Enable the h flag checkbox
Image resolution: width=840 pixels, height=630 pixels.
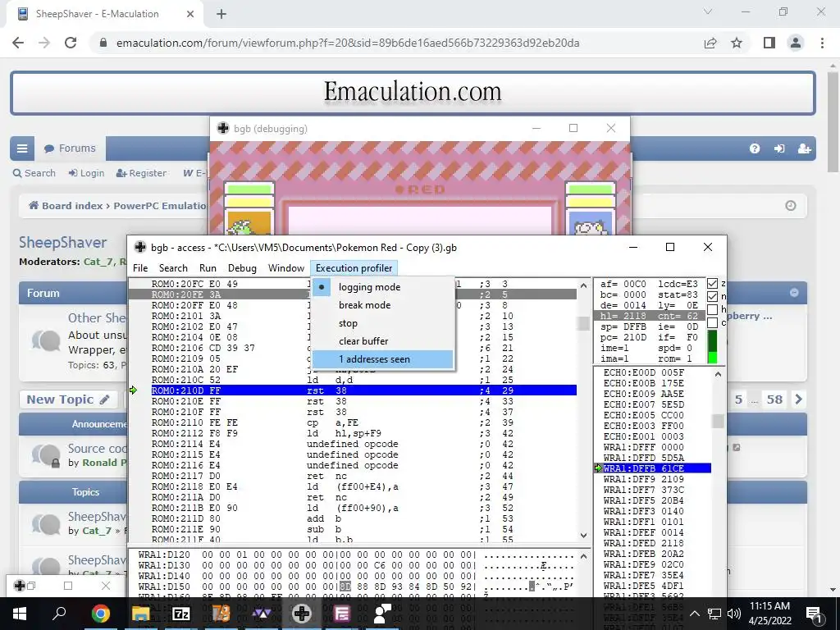tap(713, 309)
